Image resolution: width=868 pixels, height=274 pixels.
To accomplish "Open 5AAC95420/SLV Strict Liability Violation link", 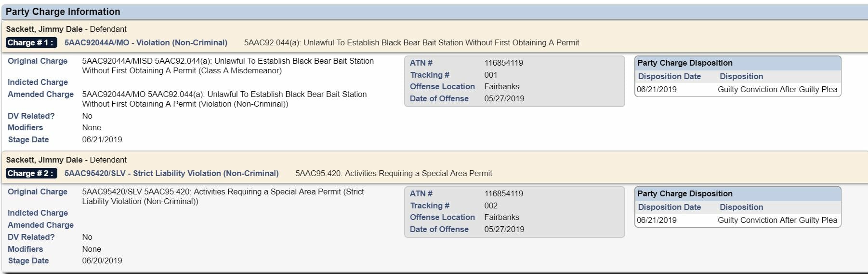I will 171,173.
